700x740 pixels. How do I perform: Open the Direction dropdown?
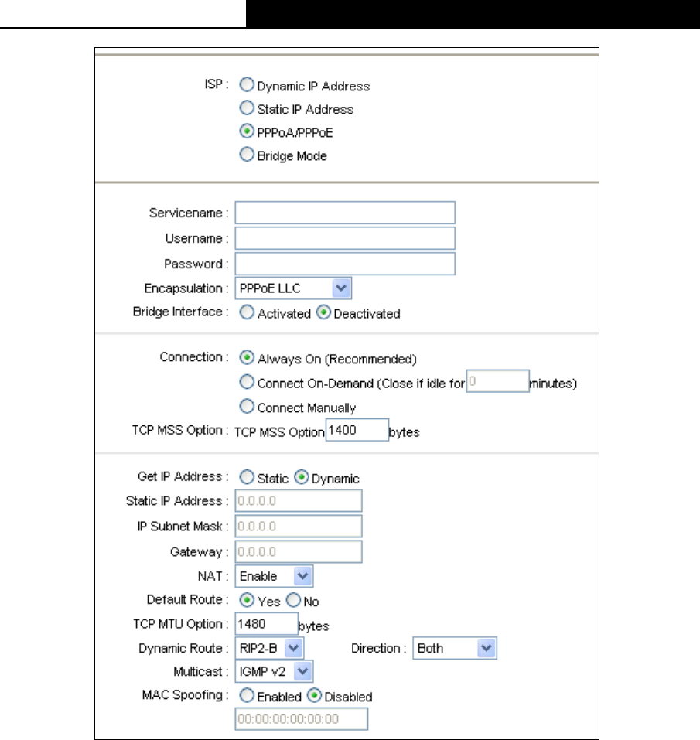point(455,648)
